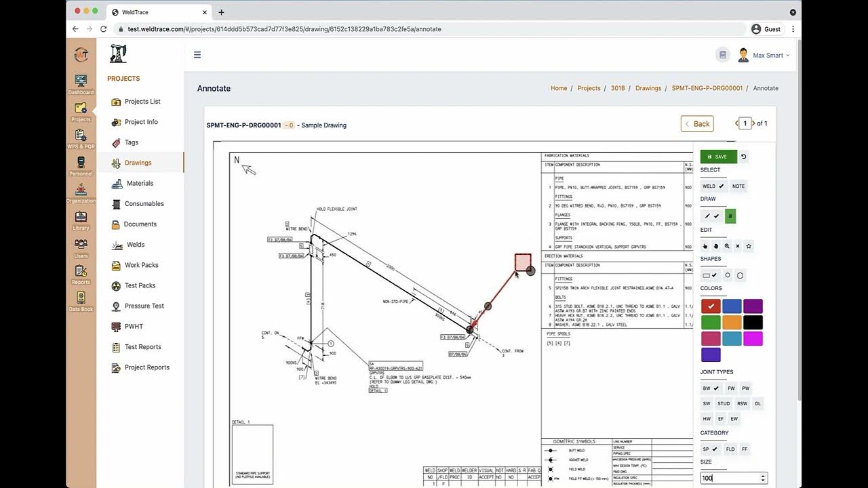Open the Data Book sidebar icon

point(81,302)
